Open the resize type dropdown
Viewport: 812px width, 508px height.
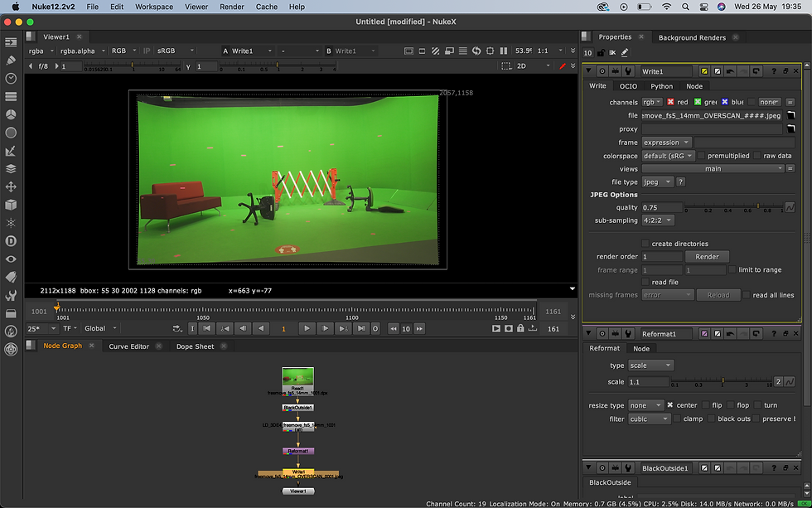646,405
